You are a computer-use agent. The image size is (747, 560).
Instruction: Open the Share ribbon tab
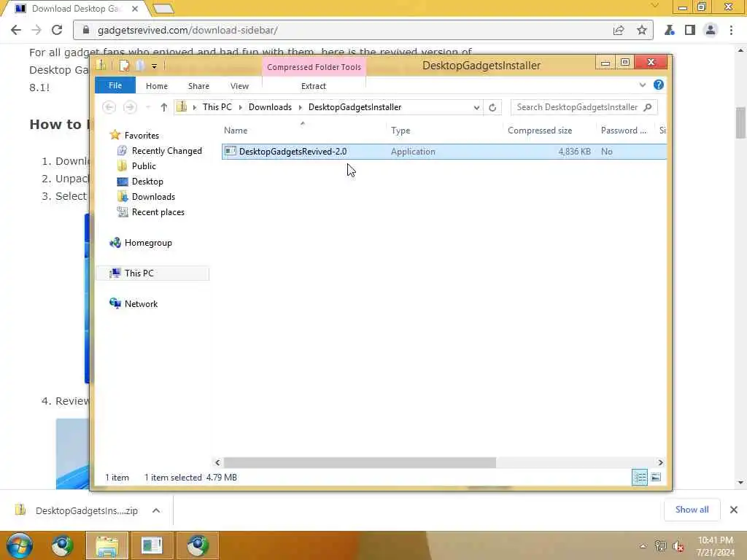point(198,86)
